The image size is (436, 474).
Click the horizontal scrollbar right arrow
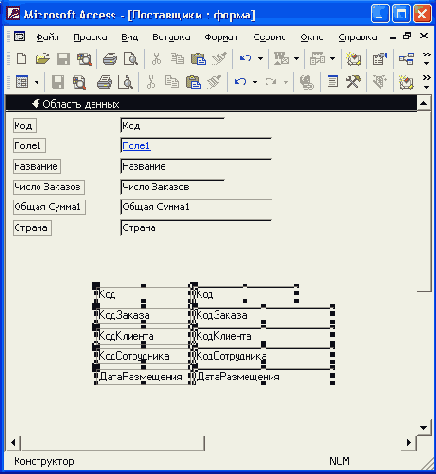click(409, 443)
